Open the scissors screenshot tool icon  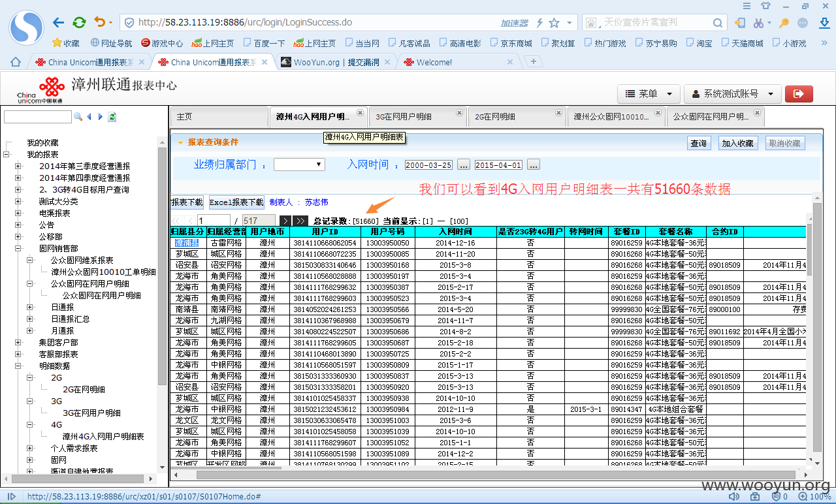pyautogui.click(x=758, y=23)
